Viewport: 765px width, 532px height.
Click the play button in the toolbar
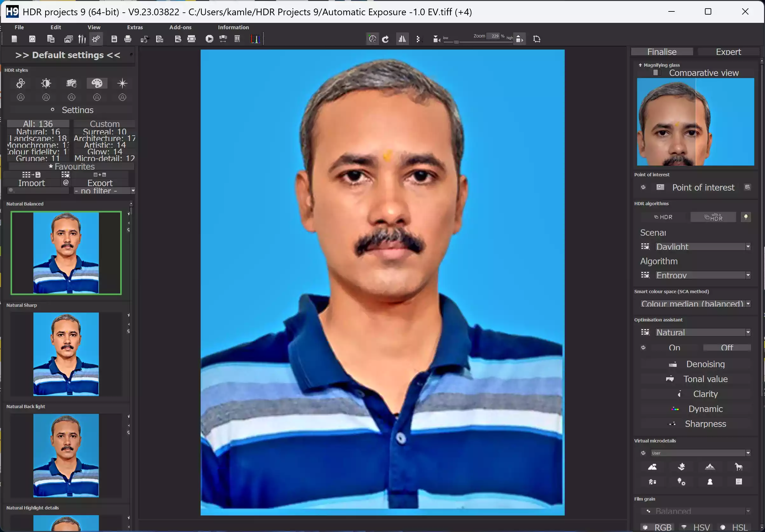209,39
